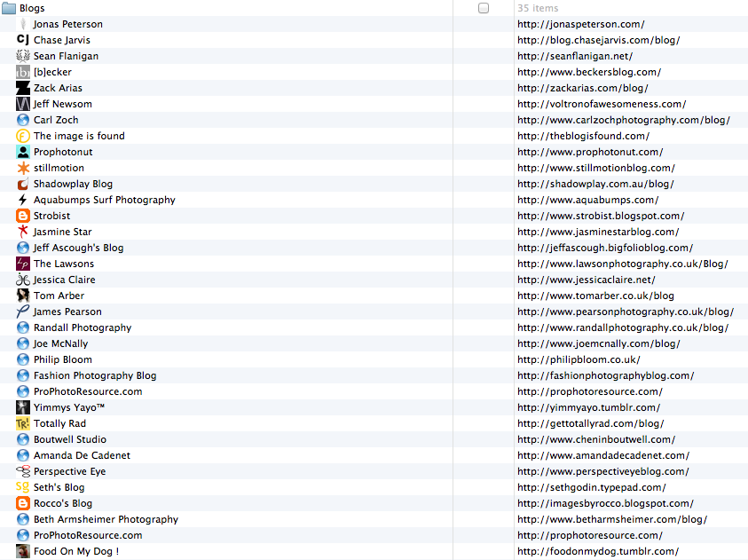The height and width of the screenshot is (560, 748).
Task: Click the Tom Arber photo favicon
Action: tap(23, 296)
